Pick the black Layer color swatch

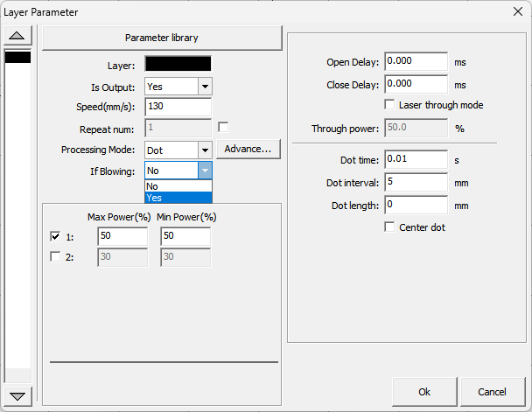pos(178,64)
